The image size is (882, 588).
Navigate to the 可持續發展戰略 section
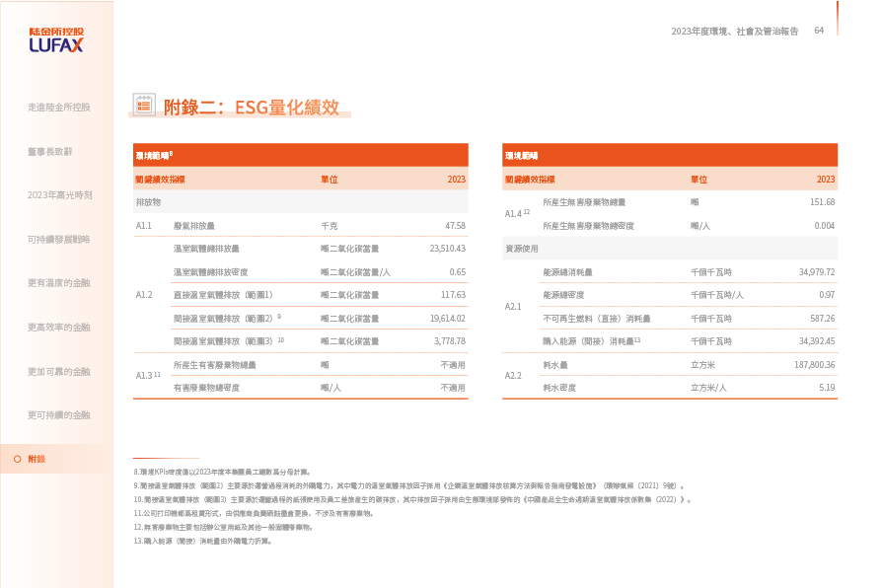tap(59, 239)
